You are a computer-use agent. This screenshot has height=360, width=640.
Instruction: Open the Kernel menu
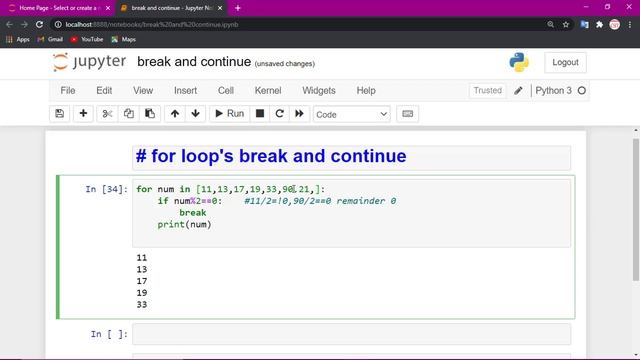tap(268, 91)
